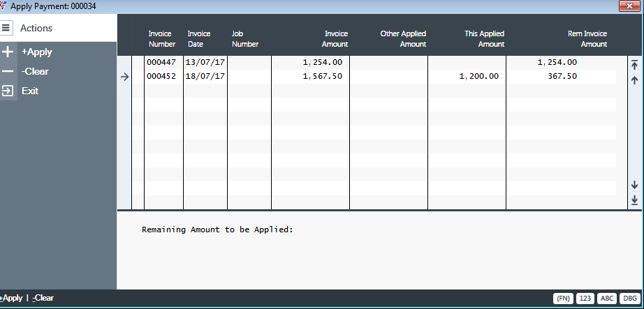The width and height of the screenshot is (644, 309).
Task: Click Remaining Amount to be Applied label
Action: 218,229
